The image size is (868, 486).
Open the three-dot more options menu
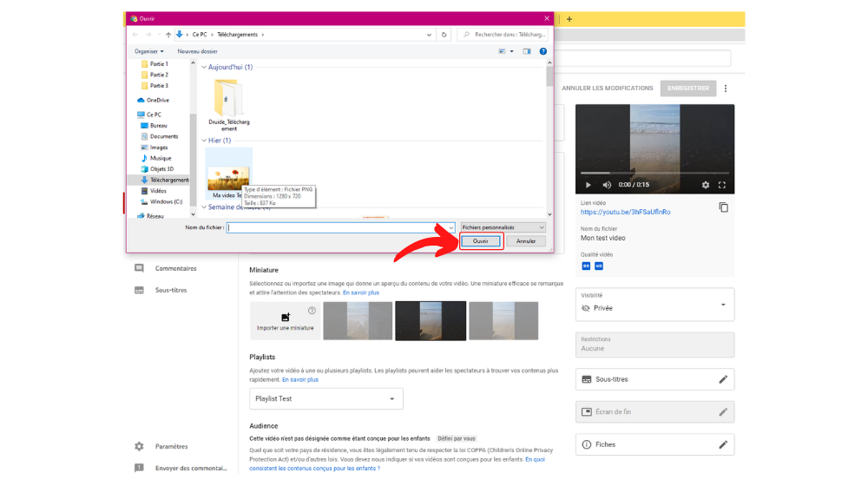[x=726, y=88]
